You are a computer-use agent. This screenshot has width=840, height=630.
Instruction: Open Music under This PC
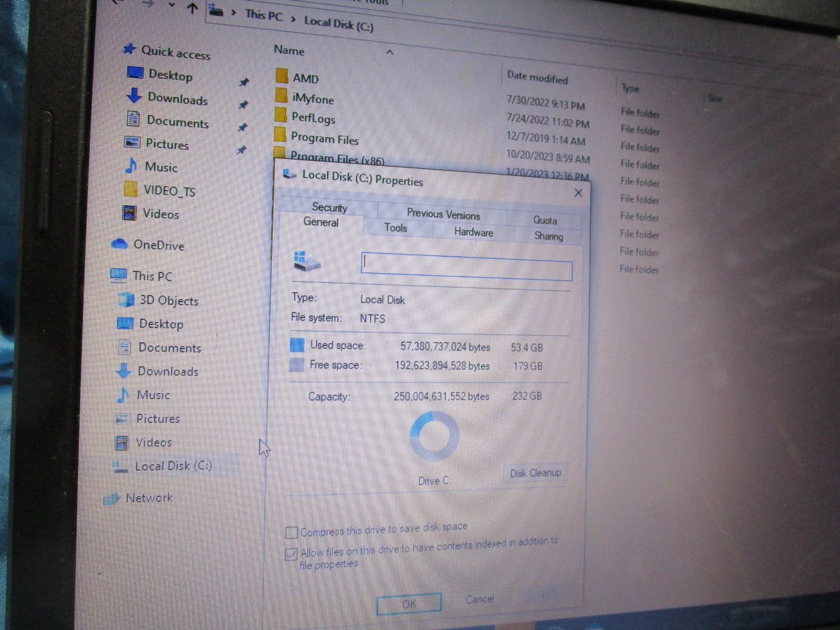(x=153, y=395)
